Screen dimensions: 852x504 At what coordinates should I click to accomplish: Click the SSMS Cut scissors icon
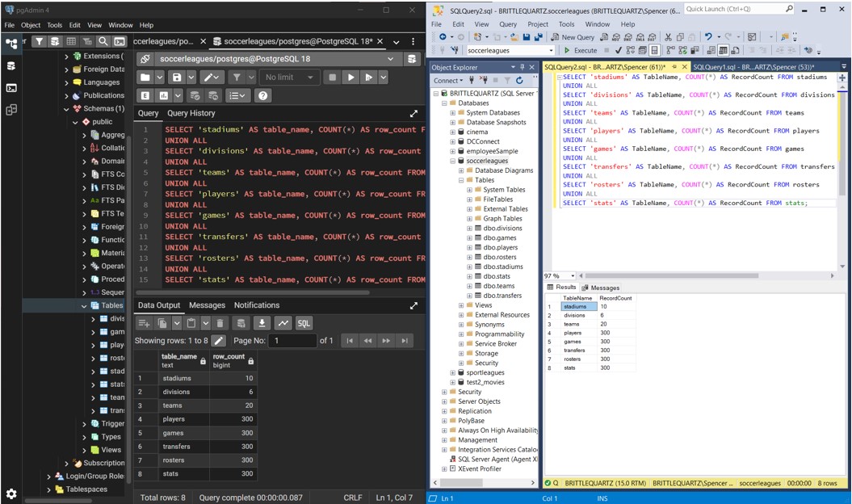668,37
